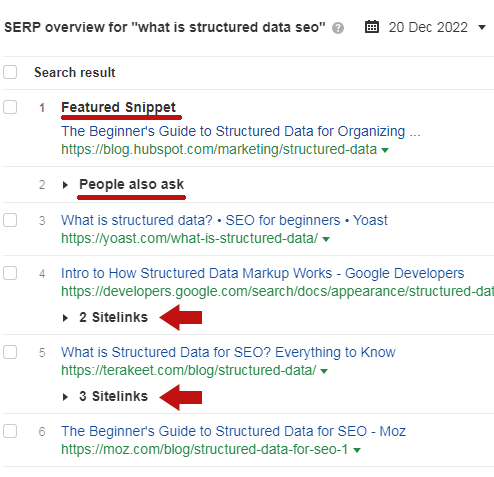
Task: Click the help question mark icon
Action: [338, 28]
